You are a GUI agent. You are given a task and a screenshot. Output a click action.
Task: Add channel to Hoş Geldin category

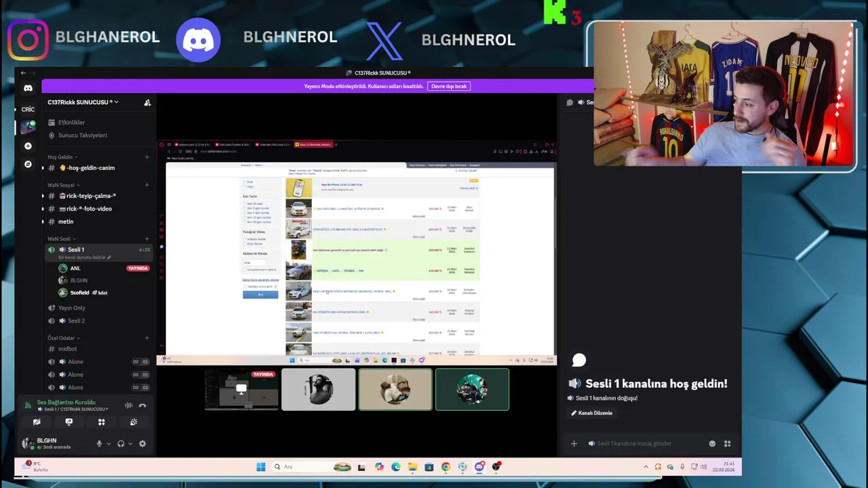pos(146,157)
